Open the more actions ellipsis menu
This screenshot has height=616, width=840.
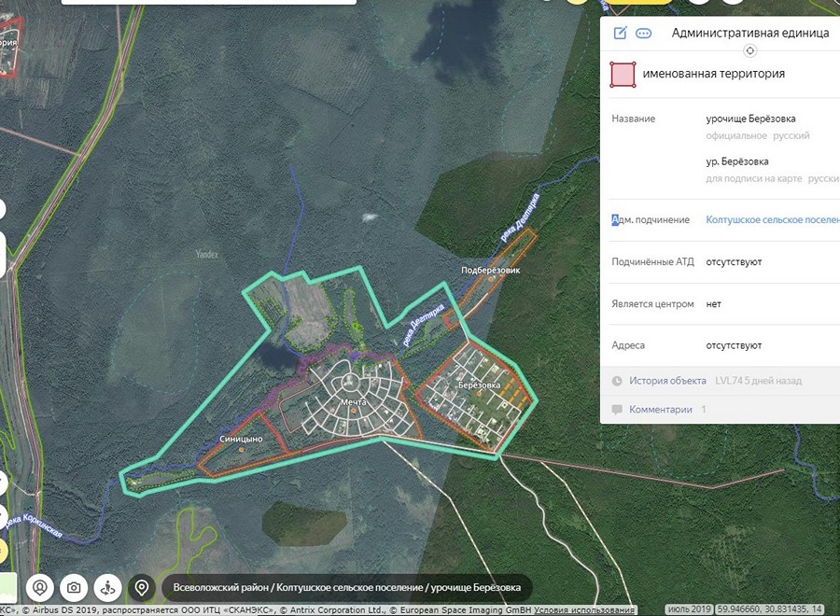coord(643,34)
